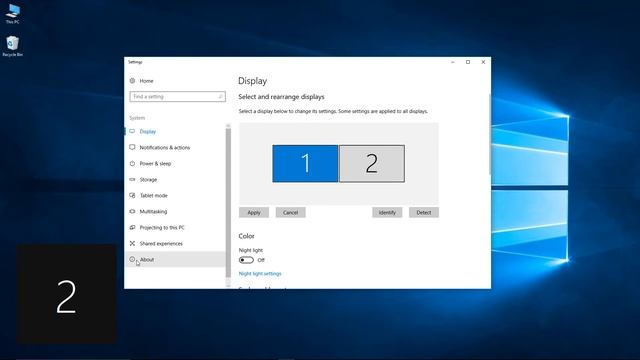The width and height of the screenshot is (640, 360).
Task: Click the 'System' category label
Action: 137,118
